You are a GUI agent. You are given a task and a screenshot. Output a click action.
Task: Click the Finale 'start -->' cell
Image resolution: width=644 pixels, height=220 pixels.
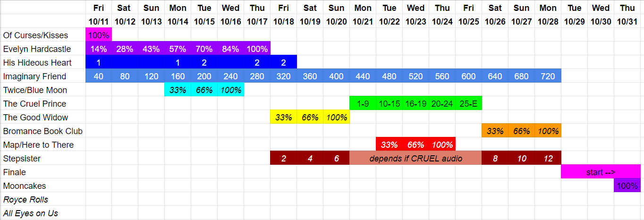pos(601,172)
